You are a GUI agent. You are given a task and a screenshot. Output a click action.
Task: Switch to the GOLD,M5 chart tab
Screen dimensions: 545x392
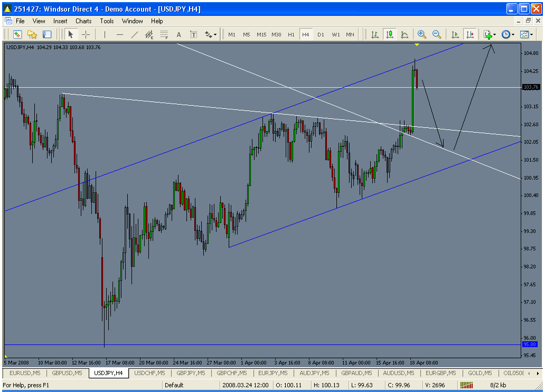(x=480, y=373)
